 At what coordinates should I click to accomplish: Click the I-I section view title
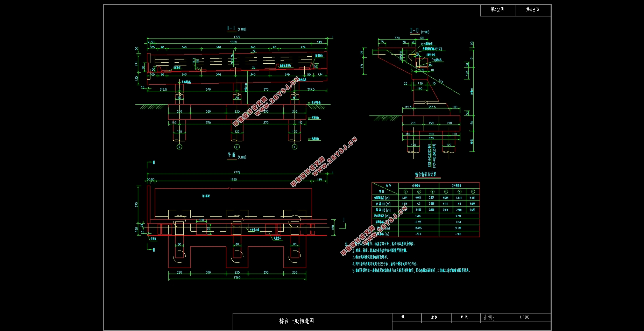coord(231,28)
